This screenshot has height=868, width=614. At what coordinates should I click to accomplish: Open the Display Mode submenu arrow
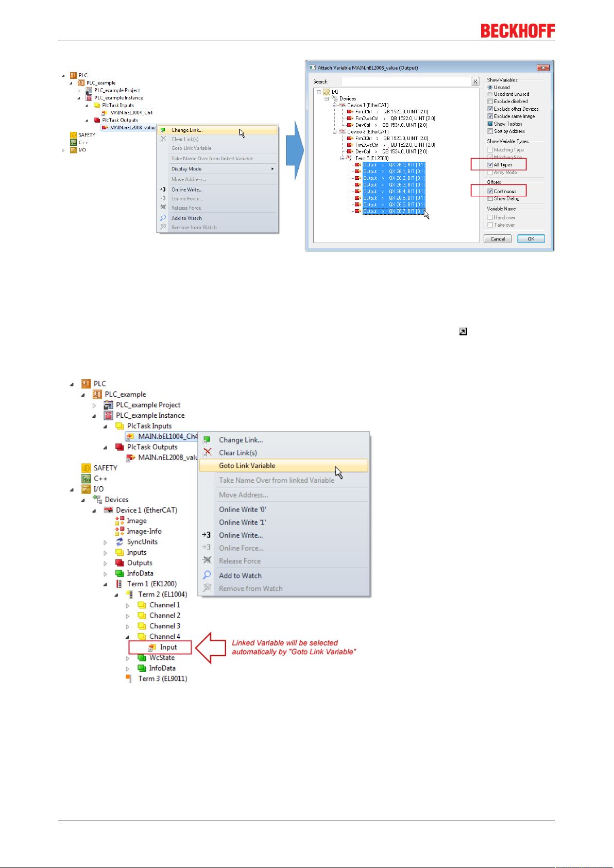coord(272,169)
